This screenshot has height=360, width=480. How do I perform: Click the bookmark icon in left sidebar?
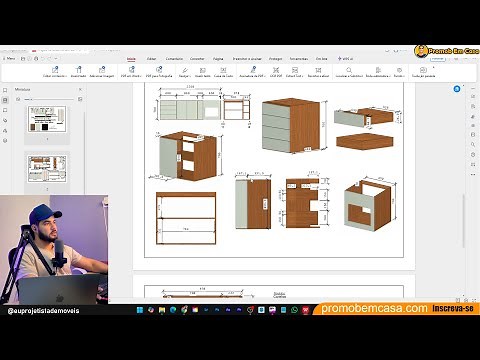[x=5, y=90]
